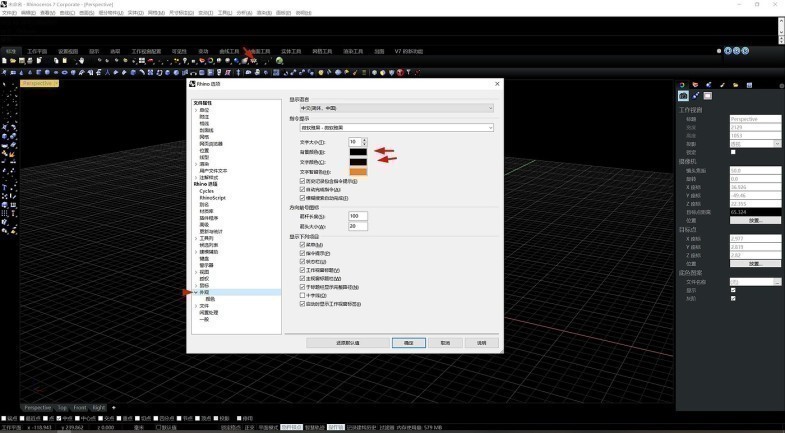Click the orange 文字暂留色 color swatch
The width and height of the screenshot is (785, 433).
tap(357, 172)
